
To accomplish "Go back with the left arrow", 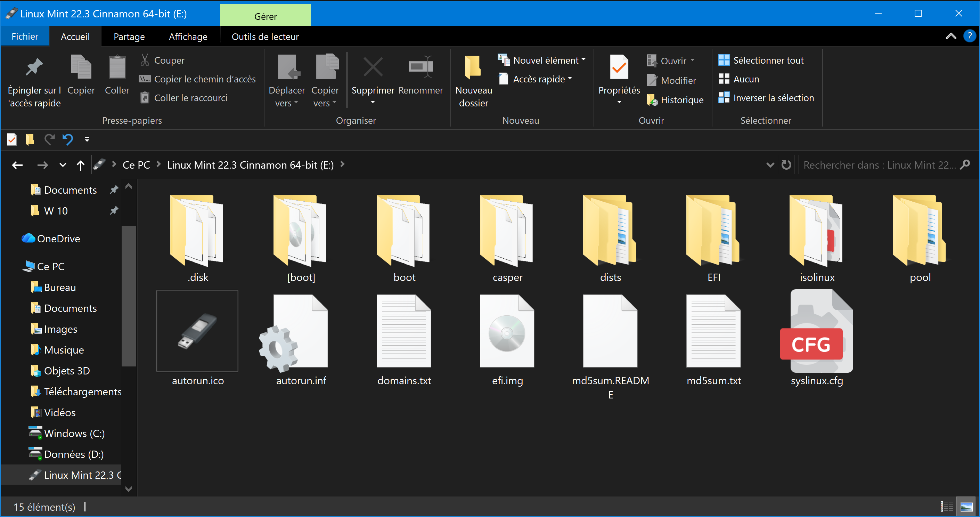I will pyautogui.click(x=17, y=165).
